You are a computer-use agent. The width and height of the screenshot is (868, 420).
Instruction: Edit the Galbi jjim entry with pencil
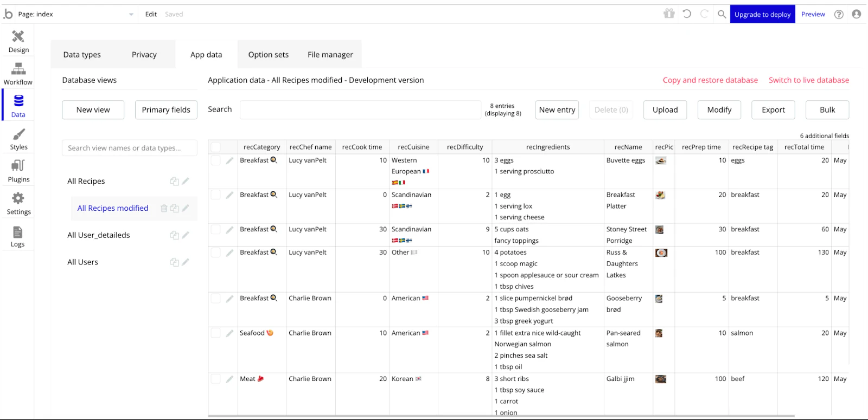[x=229, y=379]
